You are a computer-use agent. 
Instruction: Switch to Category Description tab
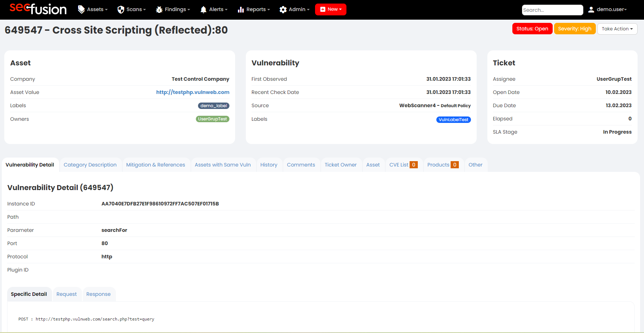click(90, 165)
